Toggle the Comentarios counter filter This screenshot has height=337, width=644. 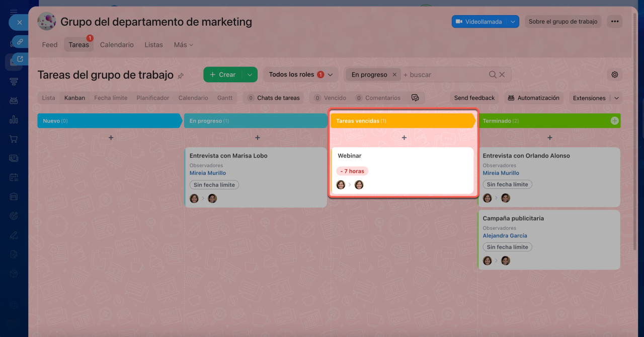(x=378, y=98)
